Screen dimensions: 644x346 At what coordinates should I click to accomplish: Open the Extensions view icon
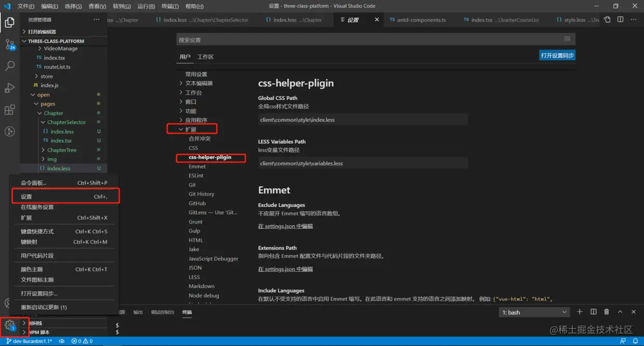(9, 110)
